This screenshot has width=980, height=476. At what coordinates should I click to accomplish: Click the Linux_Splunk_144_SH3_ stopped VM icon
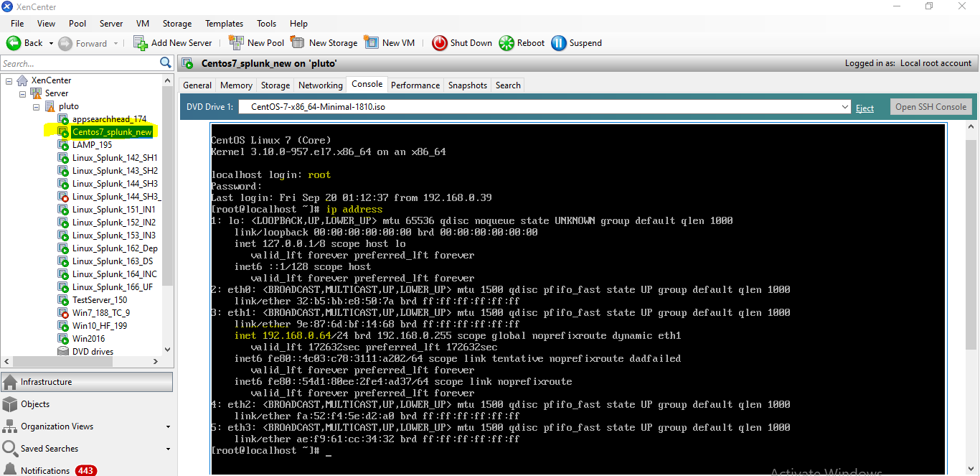click(64, 197)
